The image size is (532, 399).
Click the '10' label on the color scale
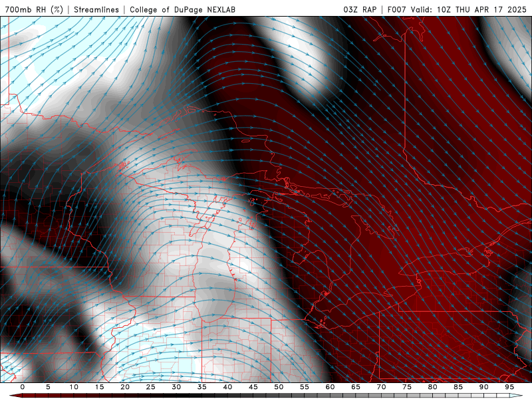pos(74,387)
